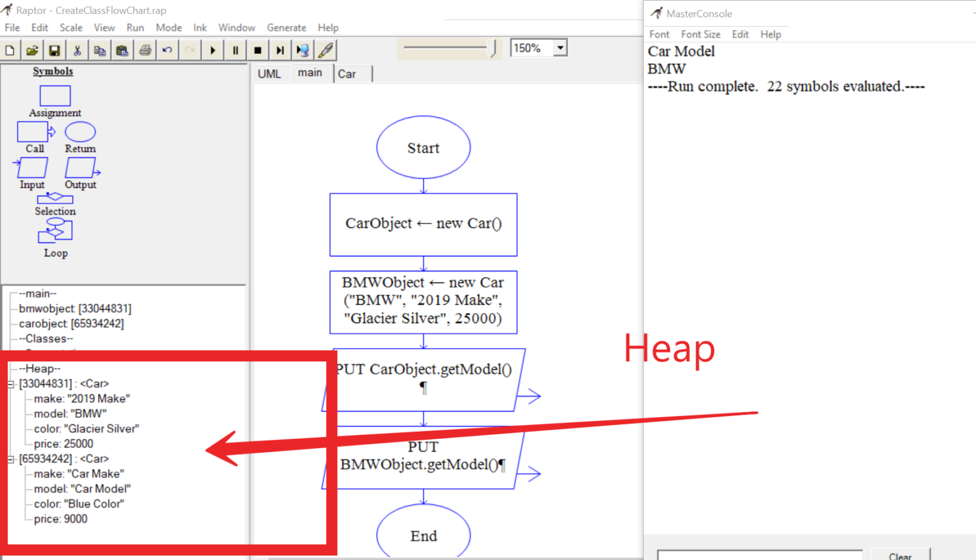Open the Generate menu
This screenshot has width=976, height=560.
coord(287,27)
